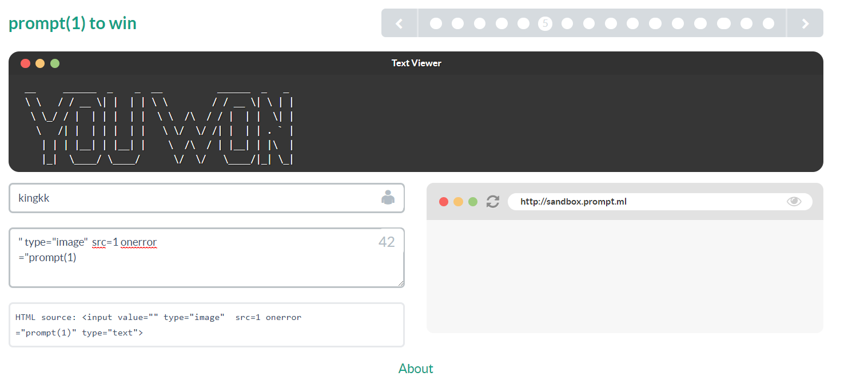The width and height of the screenshot is (868, 388).
Task: Select the current level dot labeled 5
Action: pos(545,23)
